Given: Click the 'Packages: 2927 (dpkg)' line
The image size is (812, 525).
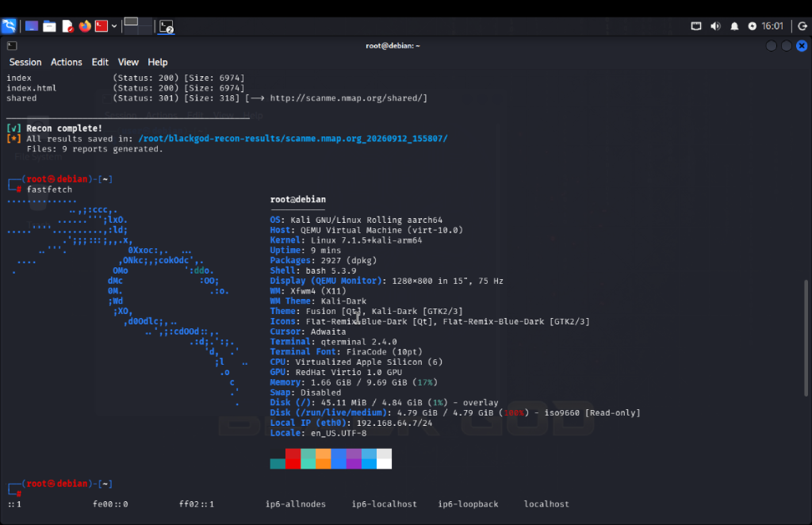Looking at the screenshot, I should click(324, 260).
